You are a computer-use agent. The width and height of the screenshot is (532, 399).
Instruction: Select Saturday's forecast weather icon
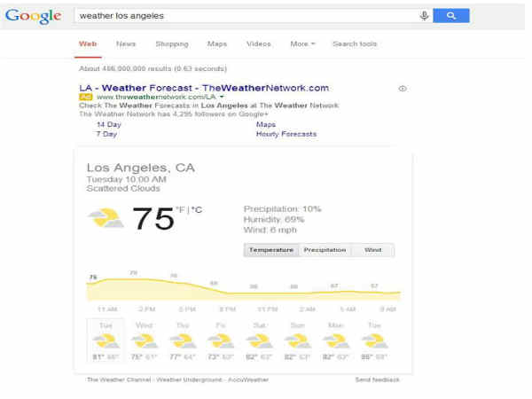pos(259,340)
